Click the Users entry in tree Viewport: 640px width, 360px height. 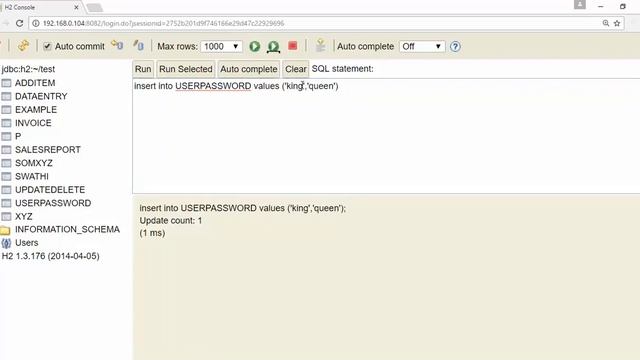click(27, 243)
